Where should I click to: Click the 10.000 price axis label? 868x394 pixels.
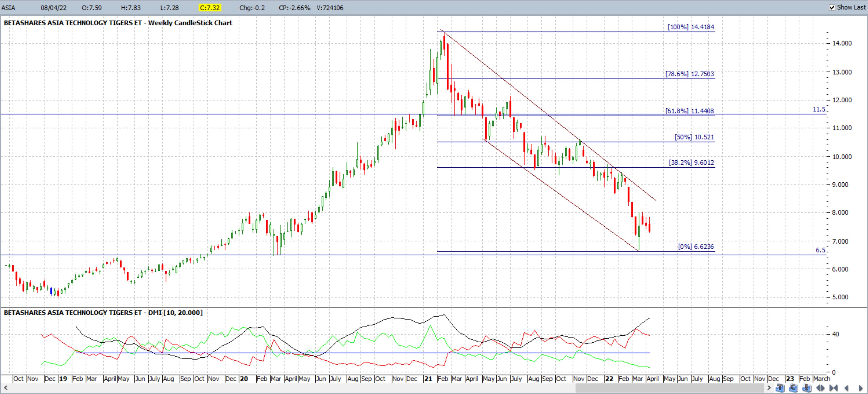click(x=842, y=157)
